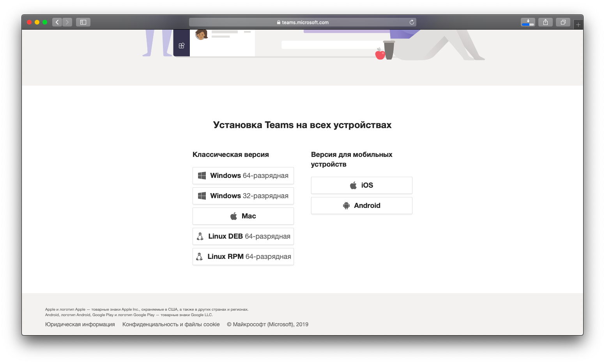Open the Safari downloads list
The width and height of the screenshot is (605, 364).
pos(528,22)
